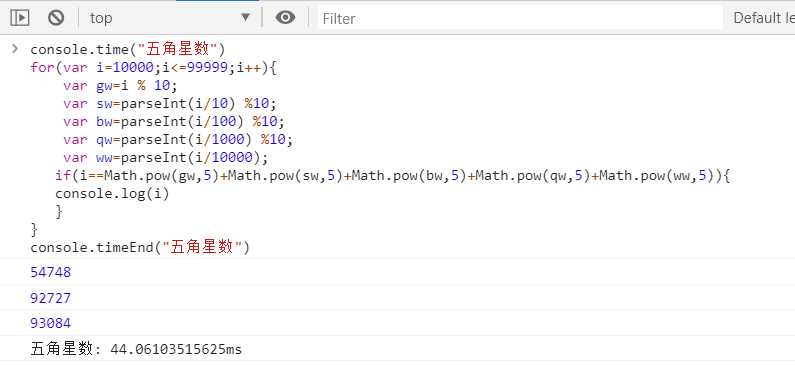Click the if Math.pow condition line

pos(392,176)
